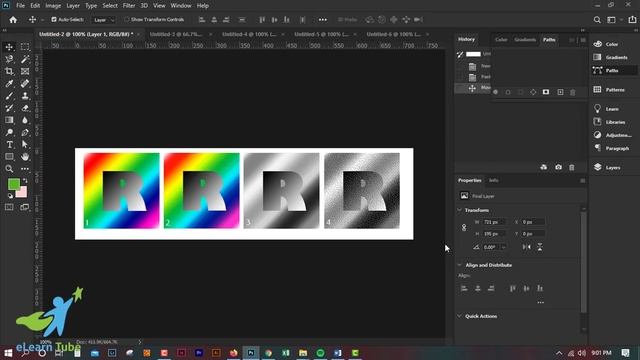Open the Image menu
The width and height of the screenshot is (640, 360).
53,6
